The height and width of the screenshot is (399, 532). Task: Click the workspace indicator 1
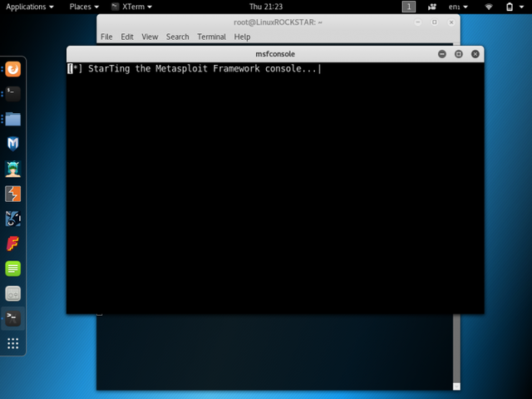pyautogui.click(x=408, y=7)
